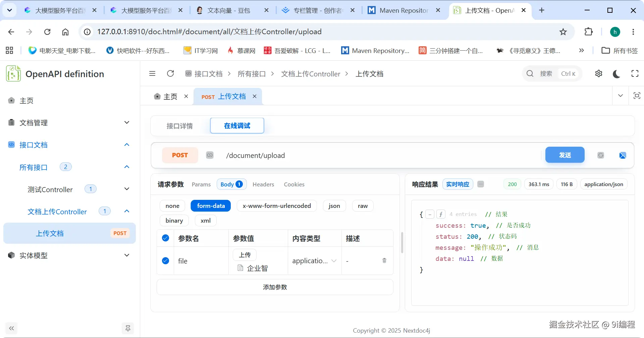The image size is (644, 338).
Task: Click the tab fullscreen icon at tab bar right
Action: coord(637,96)
